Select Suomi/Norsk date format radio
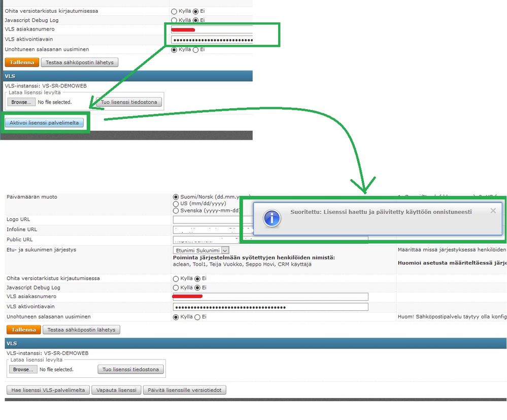Screen dimensions: 507x420 [x=176, y=197]
